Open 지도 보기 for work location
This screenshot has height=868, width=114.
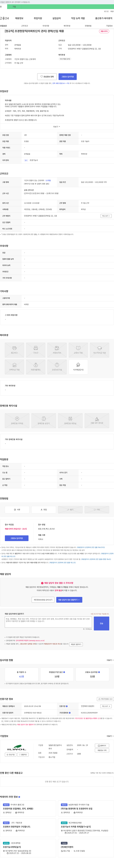click(x=106, y=216)
